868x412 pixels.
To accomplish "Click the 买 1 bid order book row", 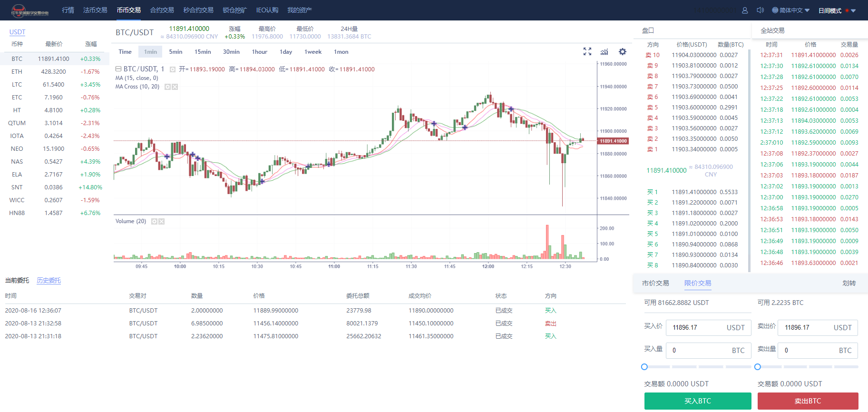I will pos(692,192).
